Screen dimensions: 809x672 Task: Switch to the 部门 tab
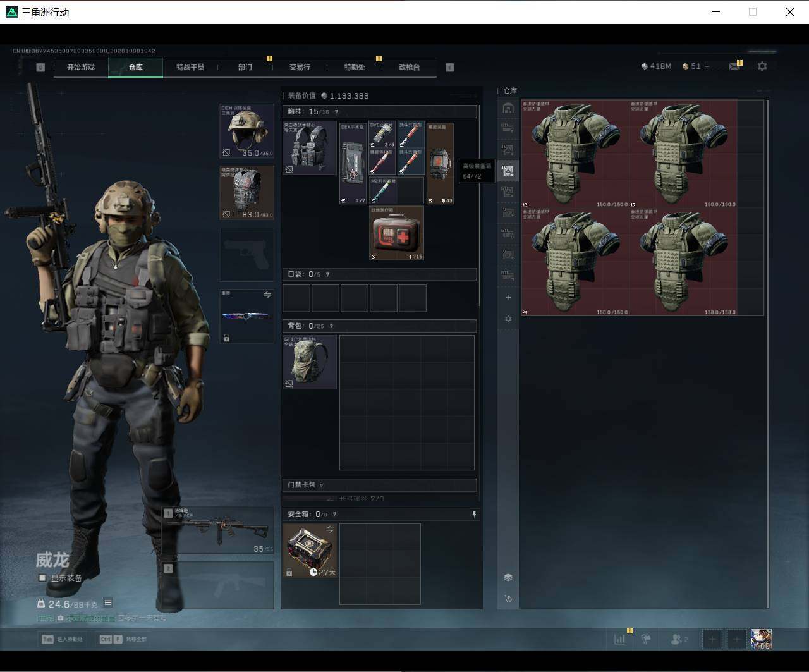pos(245,67)
